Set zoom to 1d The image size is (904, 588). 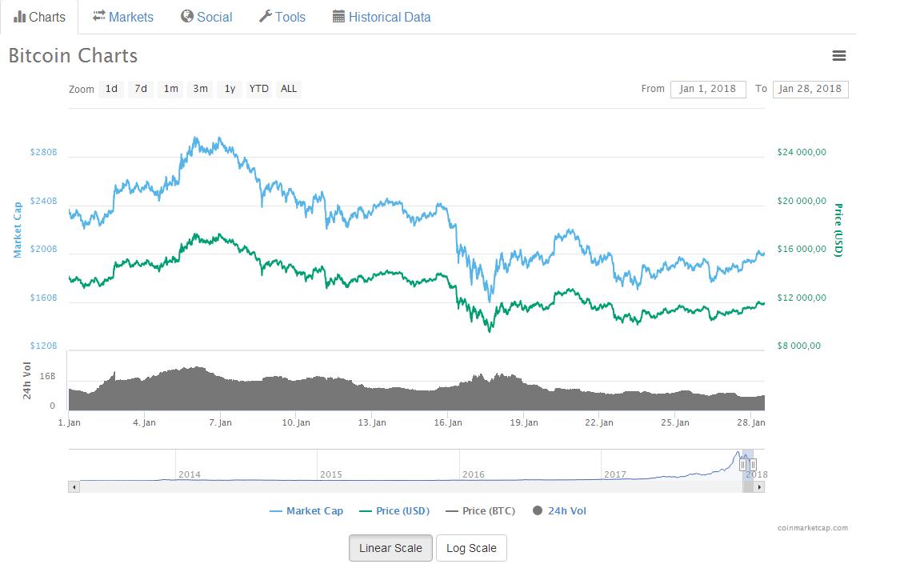[111, 89]
